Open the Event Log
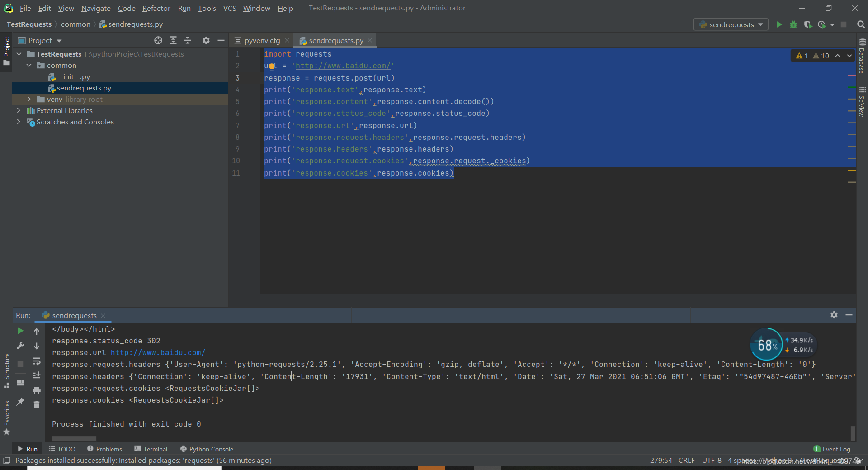 (x=832, y=449)
